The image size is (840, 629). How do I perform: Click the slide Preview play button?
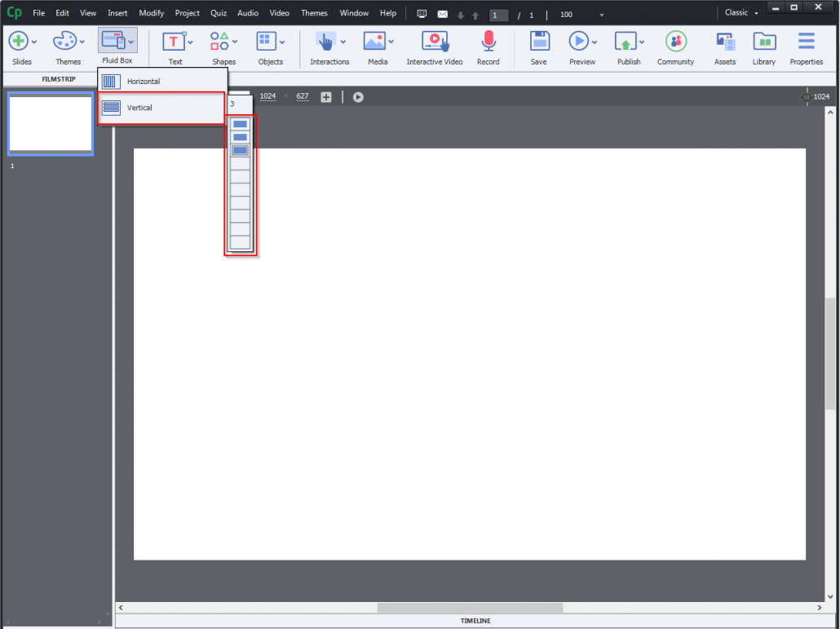[x=358, y=96]
